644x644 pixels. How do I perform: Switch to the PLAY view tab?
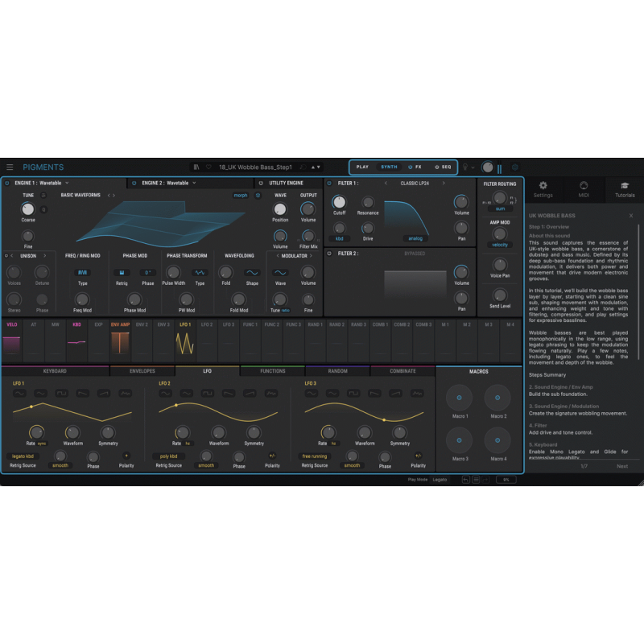362,167
